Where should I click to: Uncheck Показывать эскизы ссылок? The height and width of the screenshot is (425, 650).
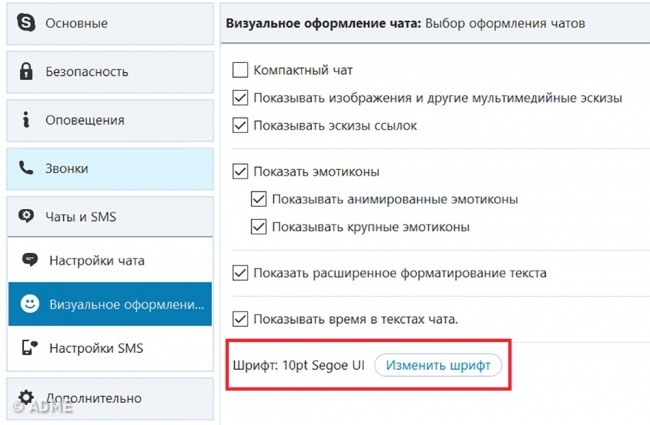240,126
